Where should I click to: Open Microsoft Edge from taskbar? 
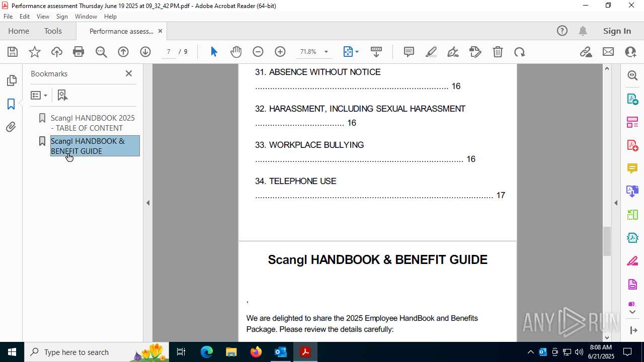pyautogui.click(x=207, y=352)
